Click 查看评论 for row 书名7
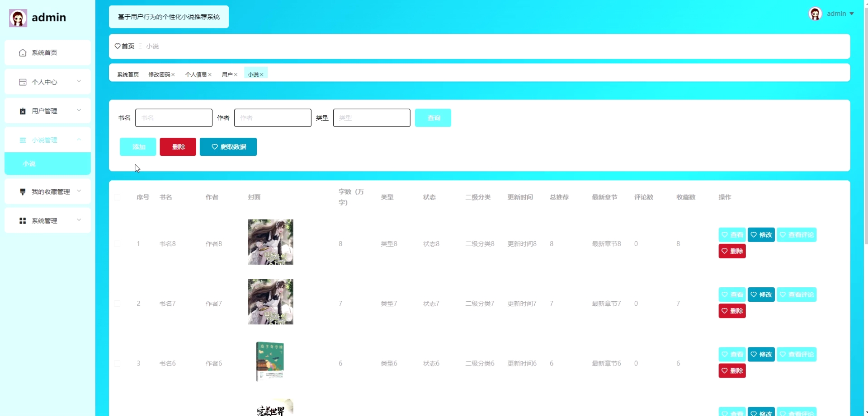This screenshot has height=416, width=868. coord(797,294)
